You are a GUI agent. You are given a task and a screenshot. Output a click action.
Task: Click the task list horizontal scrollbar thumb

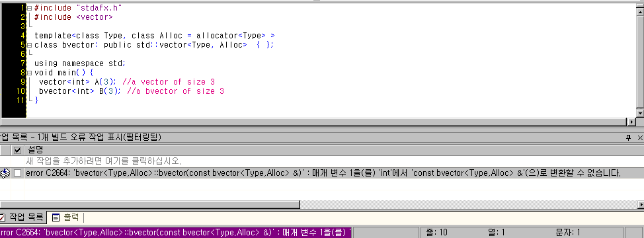click(x=150, y=204)
